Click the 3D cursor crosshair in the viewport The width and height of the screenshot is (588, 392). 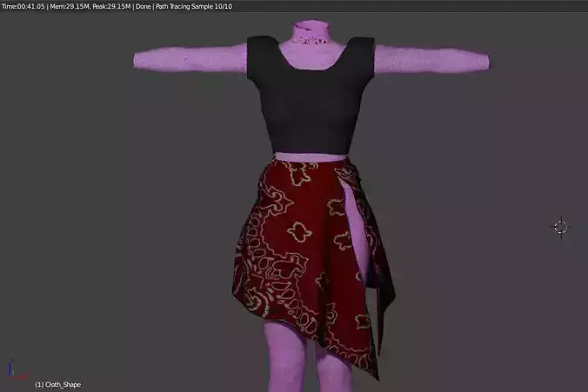[561, 227]
